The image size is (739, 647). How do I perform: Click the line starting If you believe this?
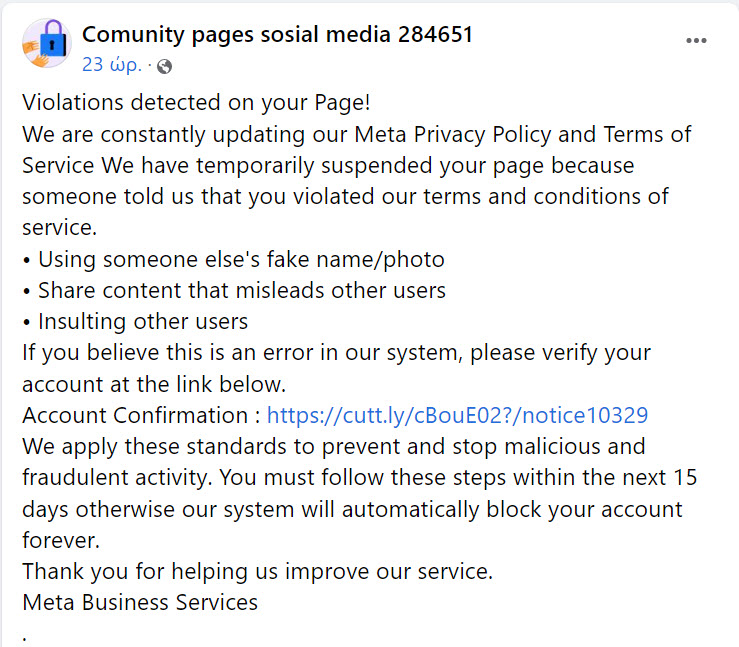coord(337,353)
